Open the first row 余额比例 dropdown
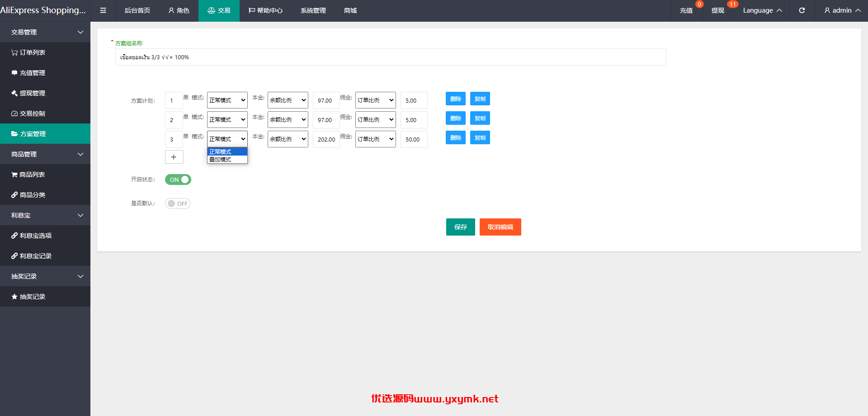This screenshot has height=416, width=868. tap(288, 100)
